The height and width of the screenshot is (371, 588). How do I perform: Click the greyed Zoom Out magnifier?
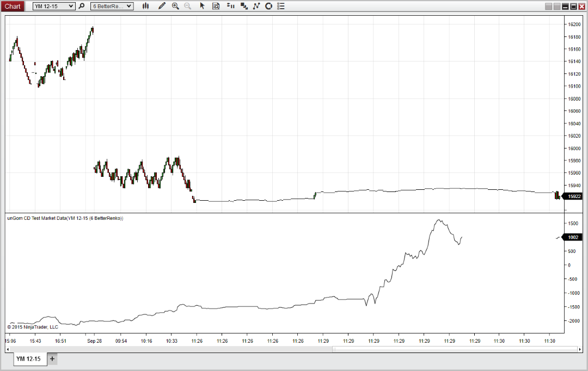[187, 6]
